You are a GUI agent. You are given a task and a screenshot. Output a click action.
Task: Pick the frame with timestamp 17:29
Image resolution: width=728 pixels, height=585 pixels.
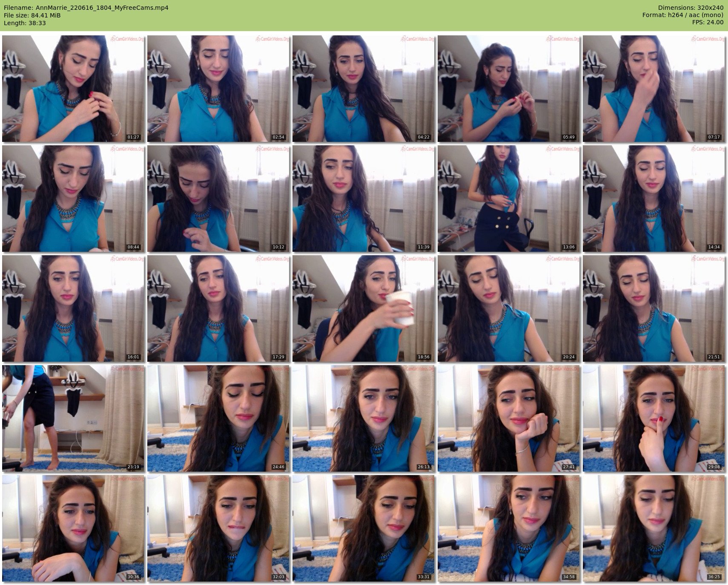click(x=218, y=308)
